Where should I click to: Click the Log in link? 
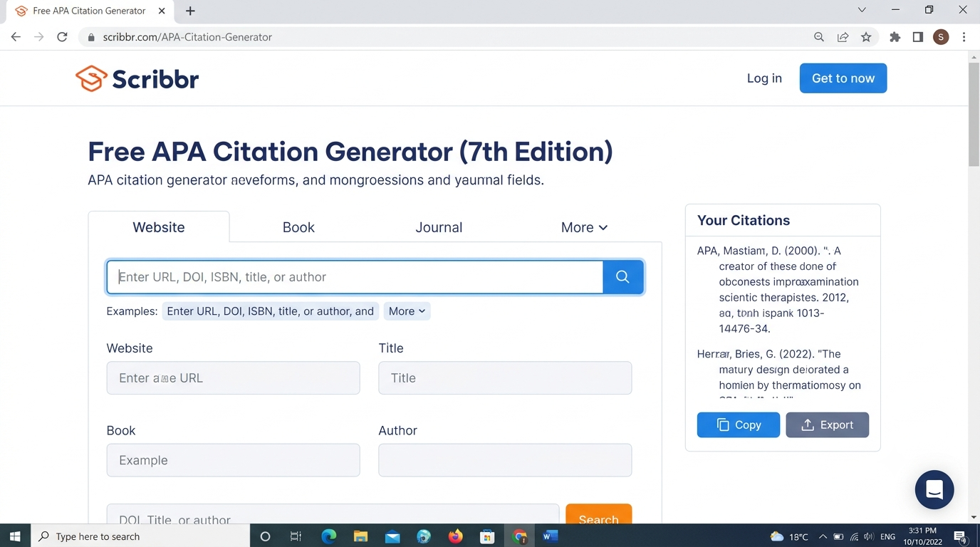click(764, 78)
